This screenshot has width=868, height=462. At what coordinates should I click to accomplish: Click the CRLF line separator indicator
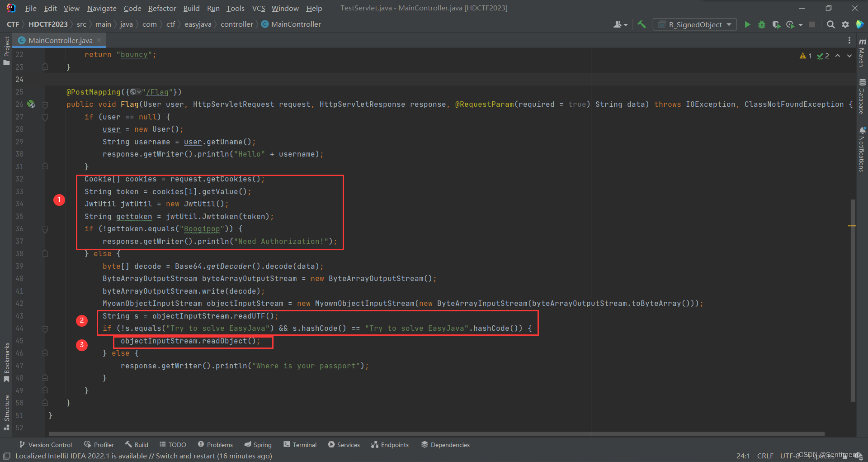pyautogui.click(x=765, y=456)
